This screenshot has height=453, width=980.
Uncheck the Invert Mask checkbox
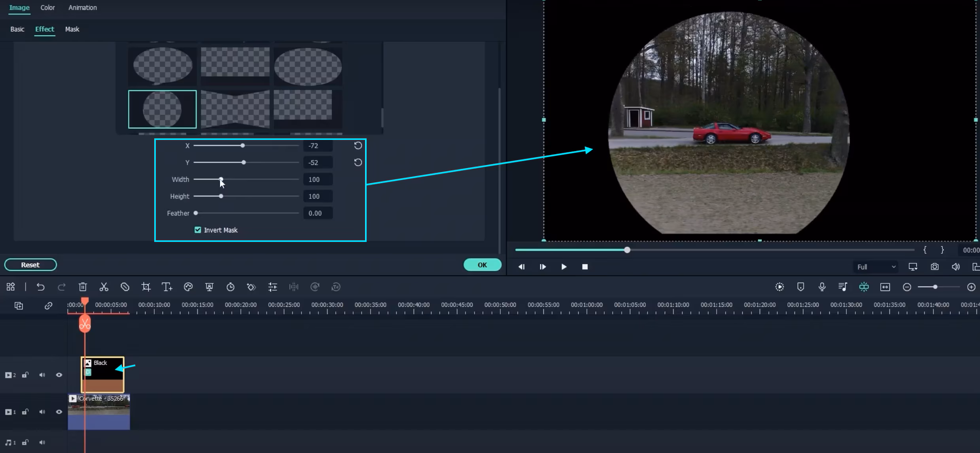(x=198, y=230)
